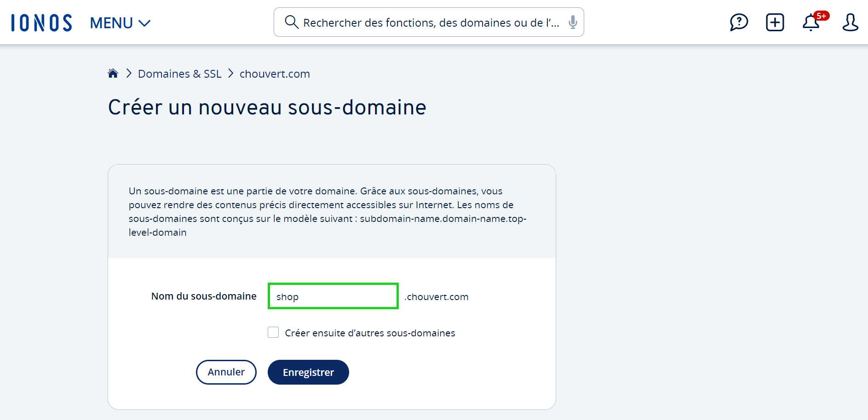Click the IONOS logo
The width and height of the screenshot is (868, 420).
pos(41,23)
